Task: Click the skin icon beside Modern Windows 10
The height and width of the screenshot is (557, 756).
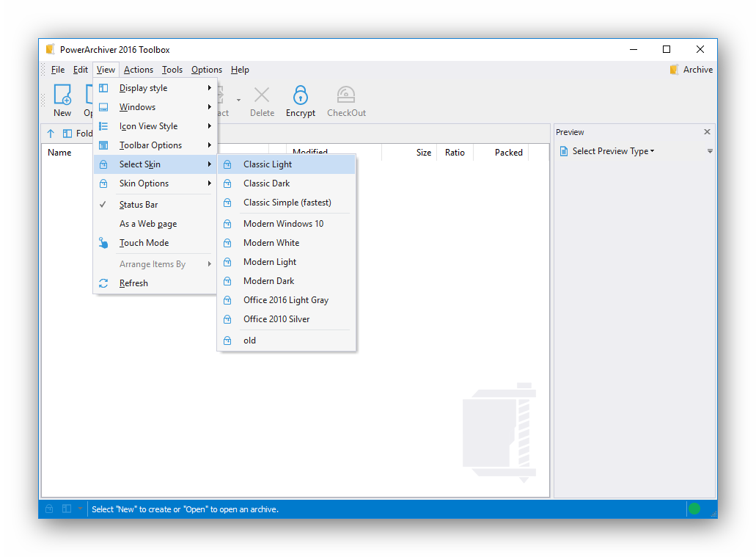Action: 227,224
